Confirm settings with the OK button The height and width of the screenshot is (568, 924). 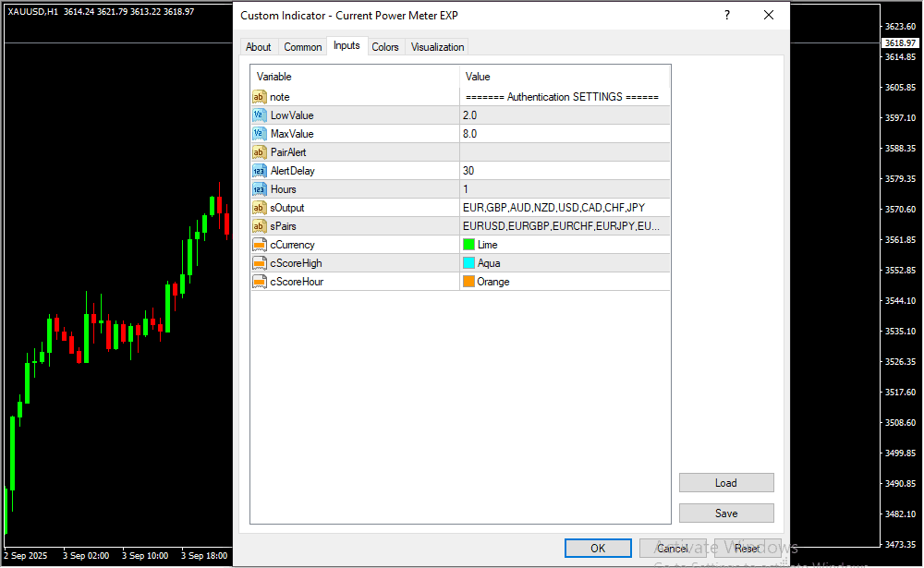pyautogui.click(x=598, y=549)
